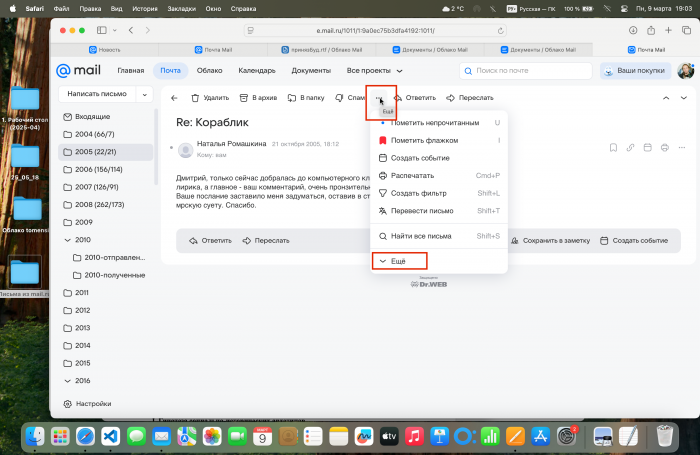Mark the email as Спам
This screenshot has height=455, width=700.
coord(350,98)
